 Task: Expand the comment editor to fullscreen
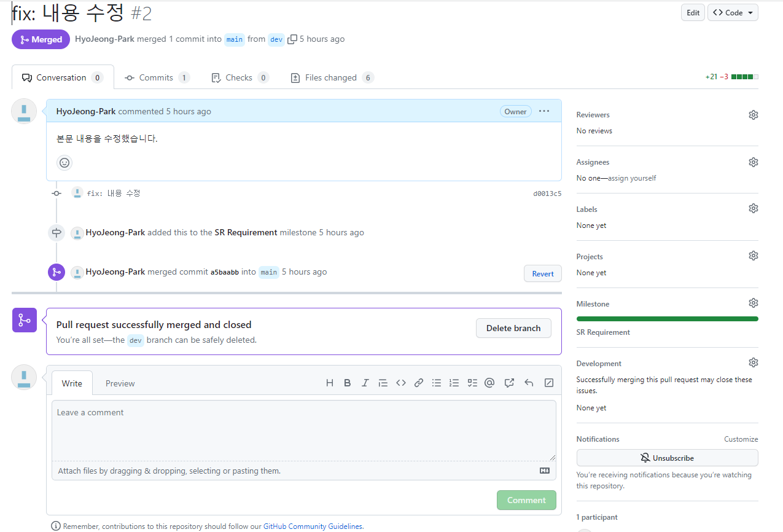(x=548, y=382)
